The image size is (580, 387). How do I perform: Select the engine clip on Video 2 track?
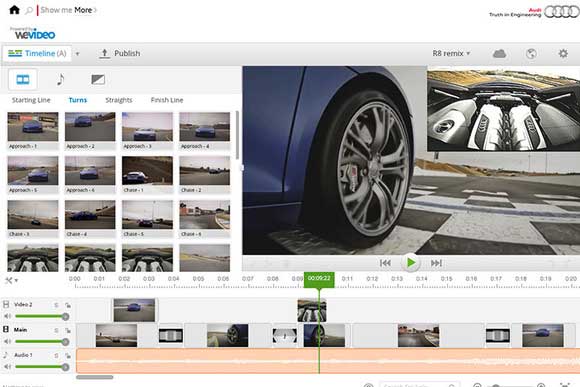tap(312, 310)
